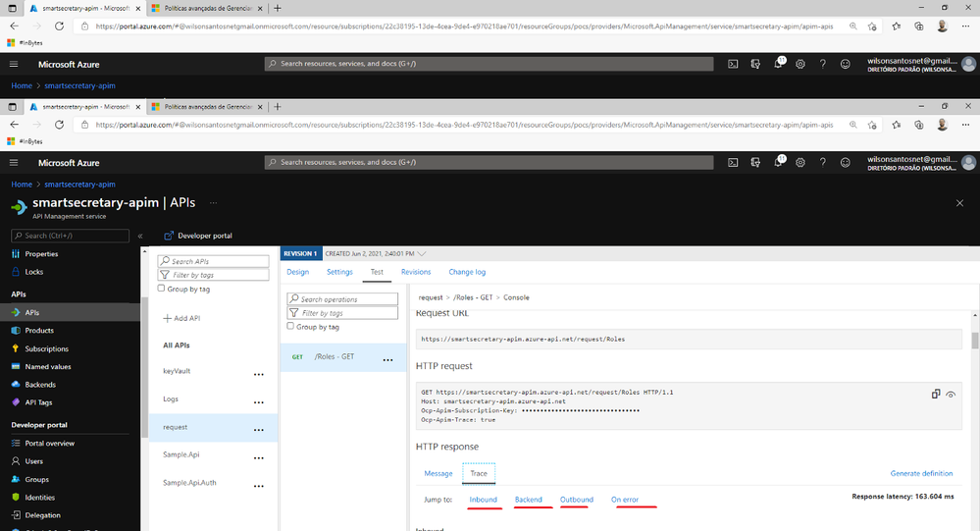Open the ellipsis menu for Sample.ApiAuth

click(259, 485)
